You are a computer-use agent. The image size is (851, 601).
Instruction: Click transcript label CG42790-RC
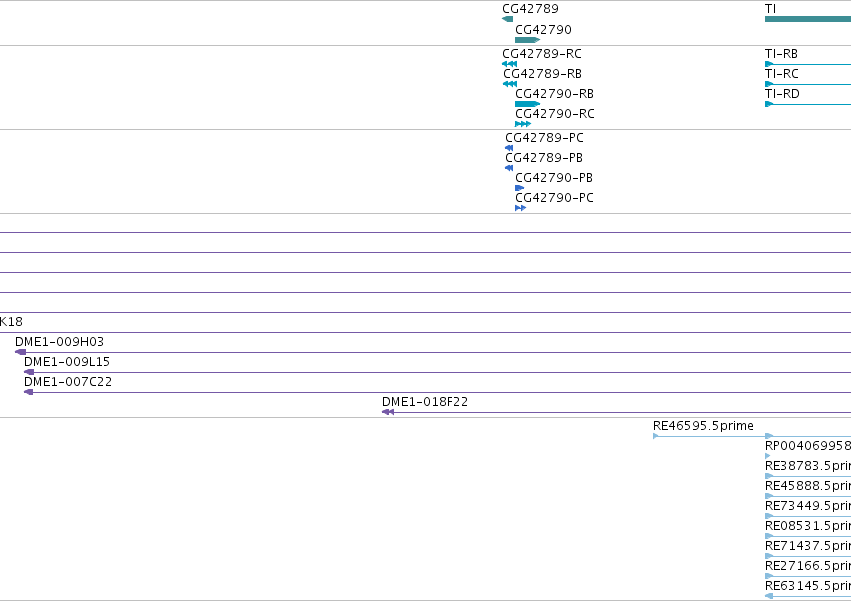click(x=555, y=114)
